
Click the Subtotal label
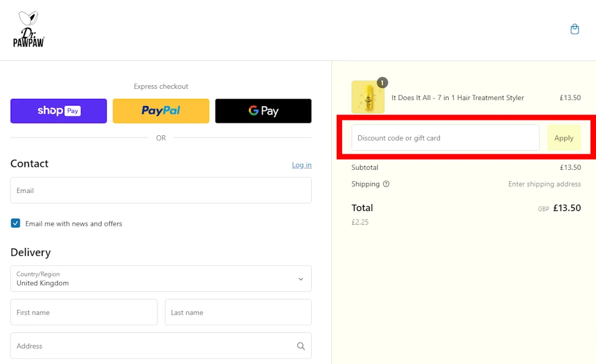365,167
